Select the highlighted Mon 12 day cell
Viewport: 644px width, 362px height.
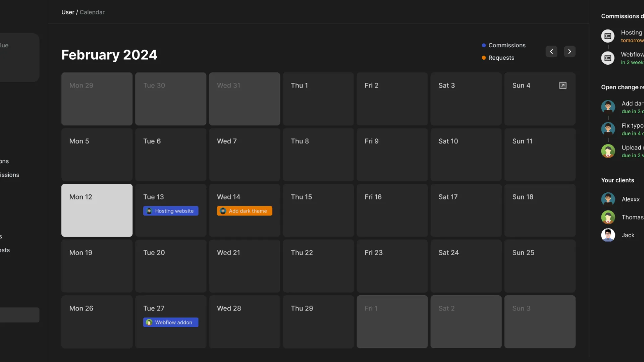pos(97,210)
